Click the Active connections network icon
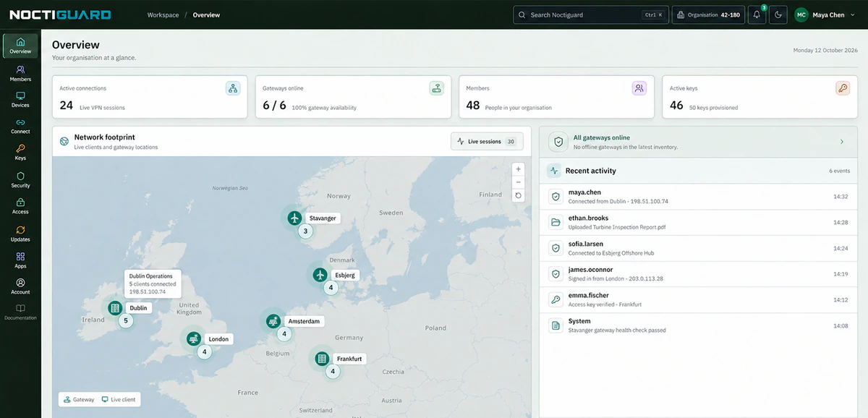This screenshot has height=418, width=868. point(233,88)
